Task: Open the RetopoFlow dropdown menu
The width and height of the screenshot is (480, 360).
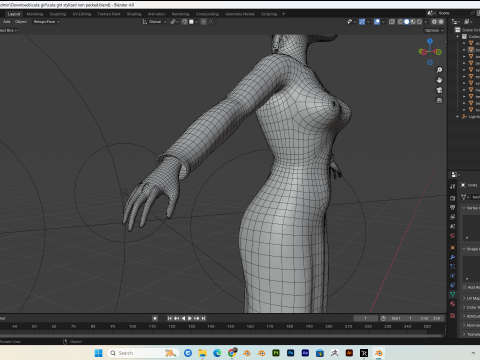Action: click(46, 22)
